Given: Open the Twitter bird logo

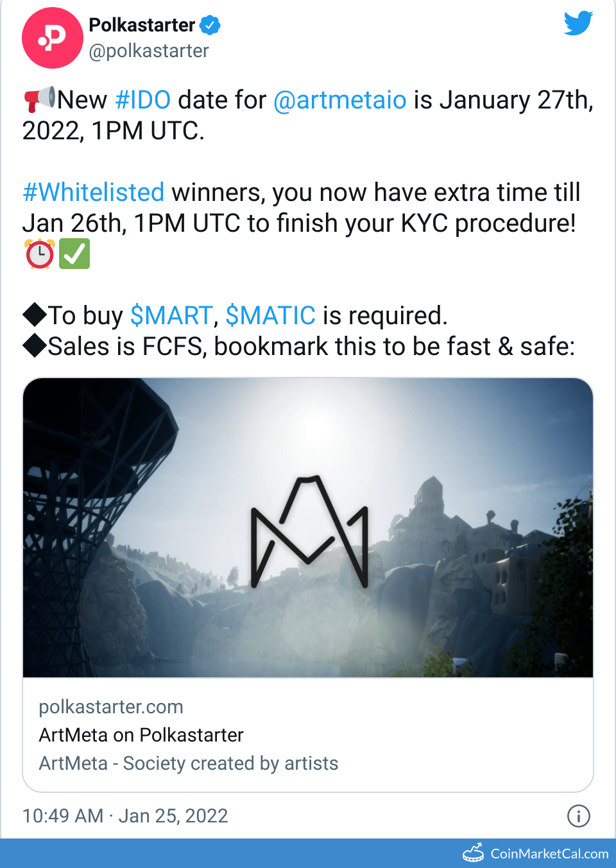Looking at the screenshot, I should click(578, 24).
